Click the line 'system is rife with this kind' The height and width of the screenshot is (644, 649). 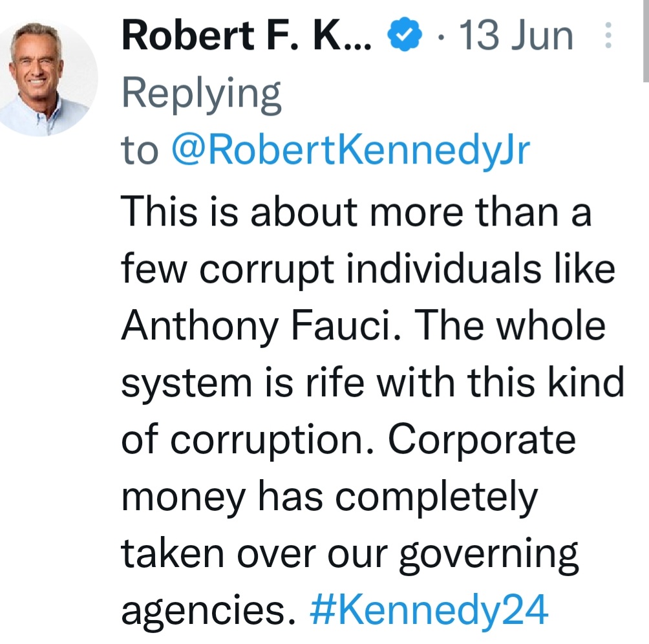pyautogui.click(x=373, y=384)
